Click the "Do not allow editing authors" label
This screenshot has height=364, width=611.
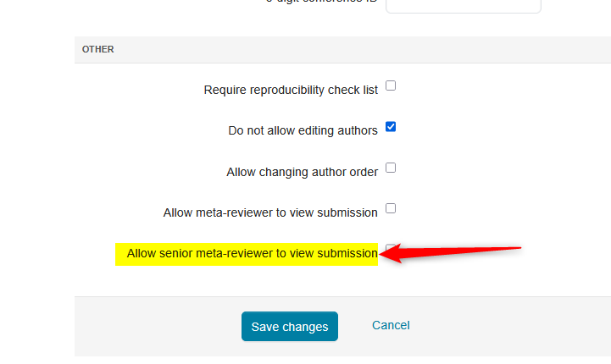pyautogui.click(x=303, y=130)
